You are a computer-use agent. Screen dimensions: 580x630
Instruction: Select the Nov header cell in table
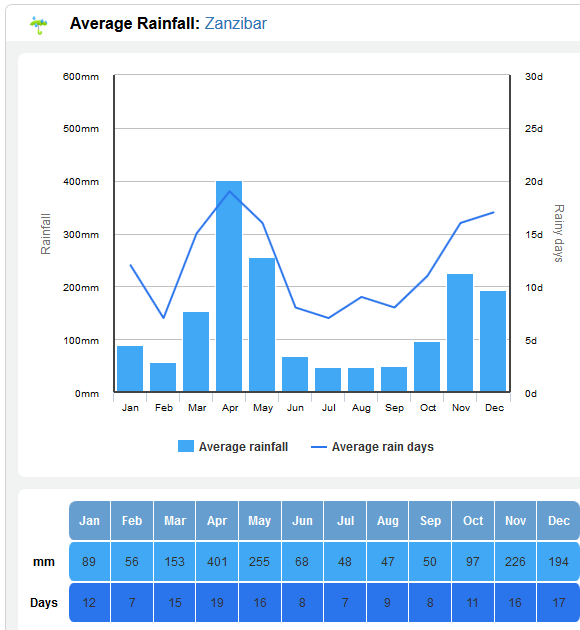516,520
